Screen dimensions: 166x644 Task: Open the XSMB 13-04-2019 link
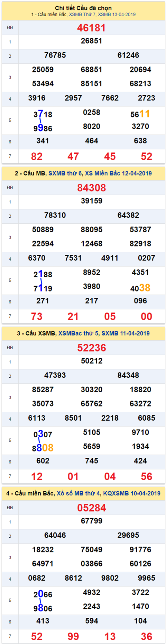point(117,15)
